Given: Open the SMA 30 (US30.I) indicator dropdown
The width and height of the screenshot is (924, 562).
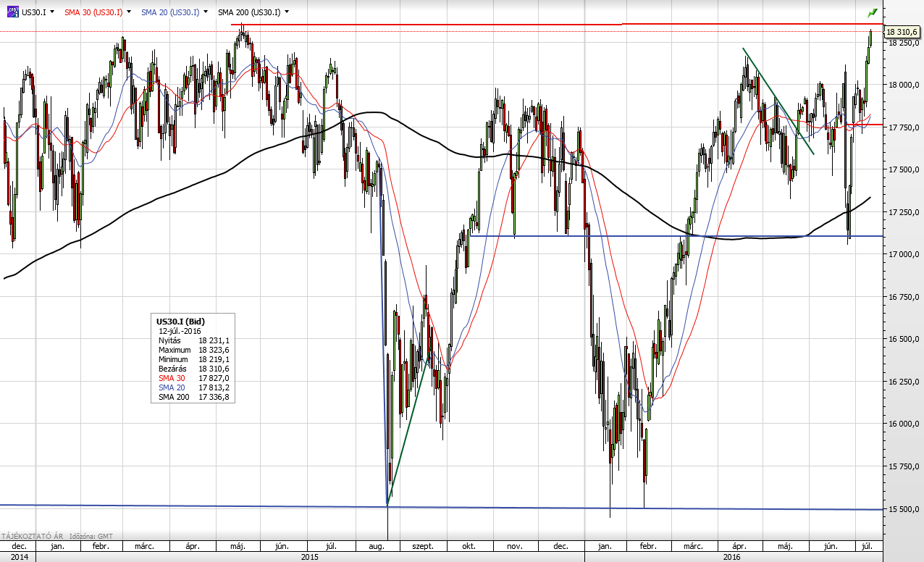Looking at the screenshot, I should pyautogui.click(x=130, y=12).
